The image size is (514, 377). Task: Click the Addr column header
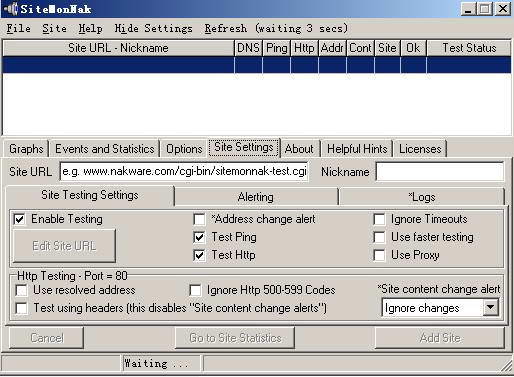(x=332, y=48)
